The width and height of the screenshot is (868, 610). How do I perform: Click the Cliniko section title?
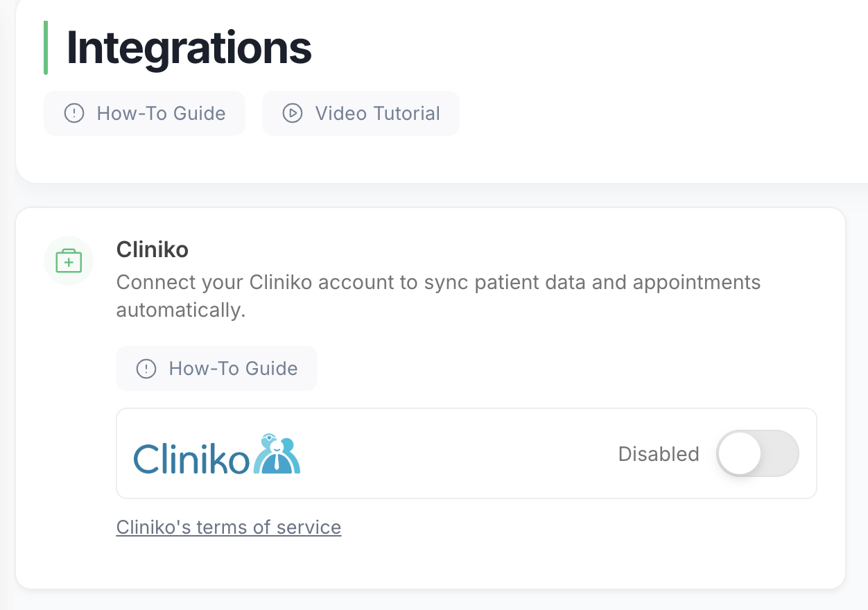[153, 250]
